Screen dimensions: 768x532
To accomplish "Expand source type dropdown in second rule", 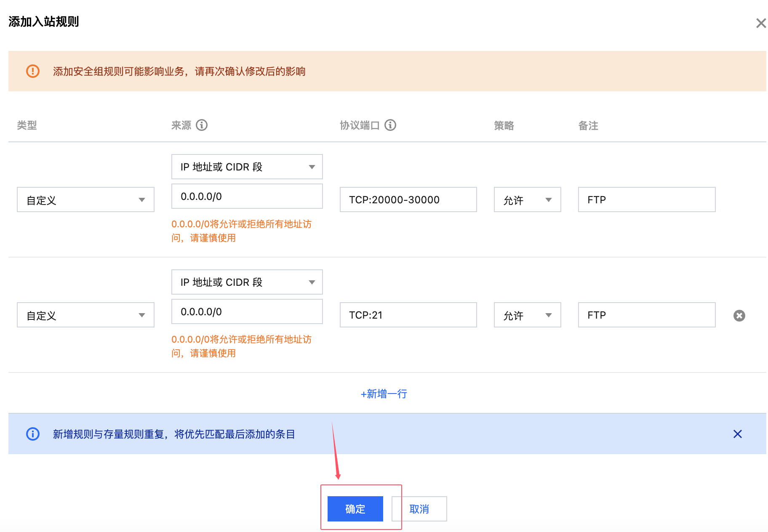I will 247,282.
